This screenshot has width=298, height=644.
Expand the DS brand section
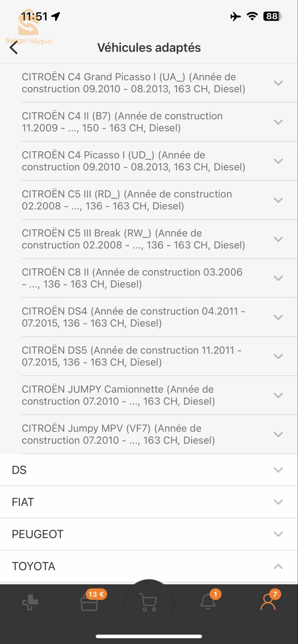coord(149,470)
